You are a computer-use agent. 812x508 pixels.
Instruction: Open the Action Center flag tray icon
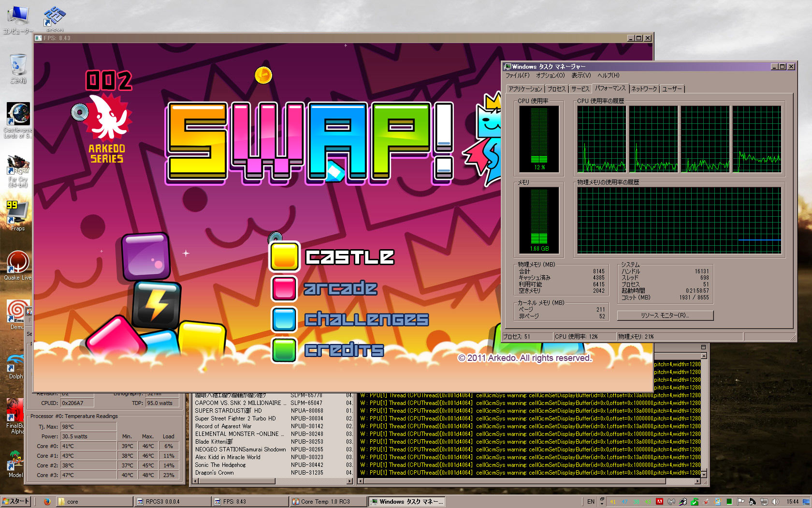(740, 501)
